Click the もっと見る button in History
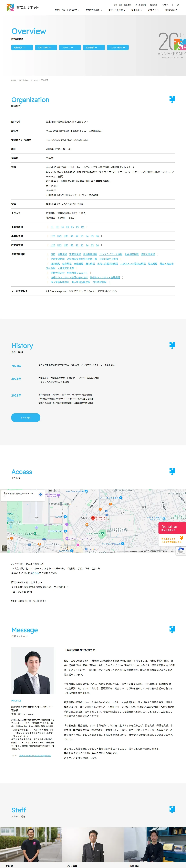This screenshot has height=868, width=186. point(26,418)
